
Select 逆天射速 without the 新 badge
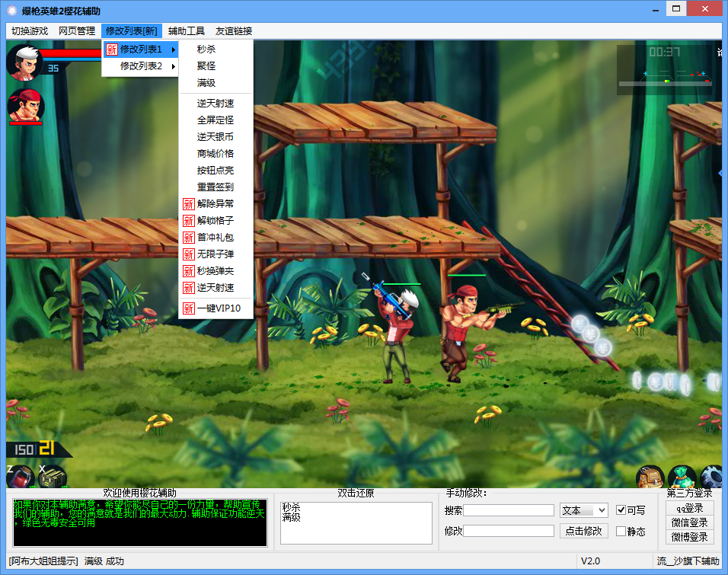point(216,103)
